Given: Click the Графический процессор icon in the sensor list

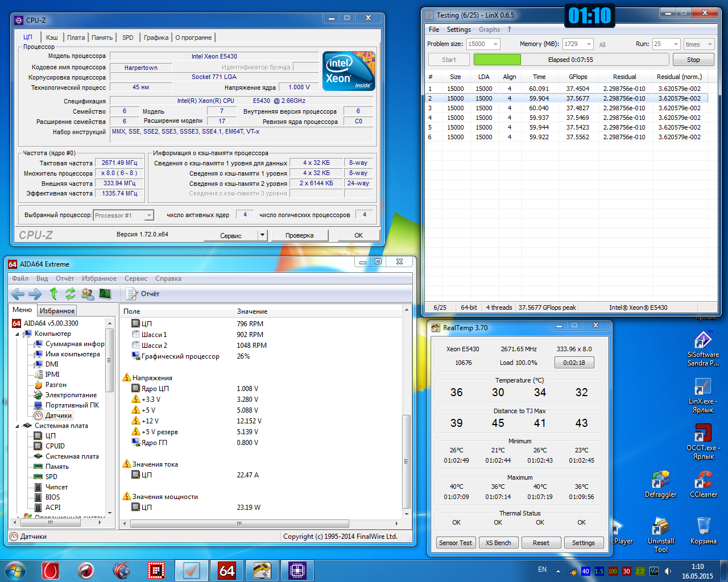Looking at the screenshot, I should 136,356.
